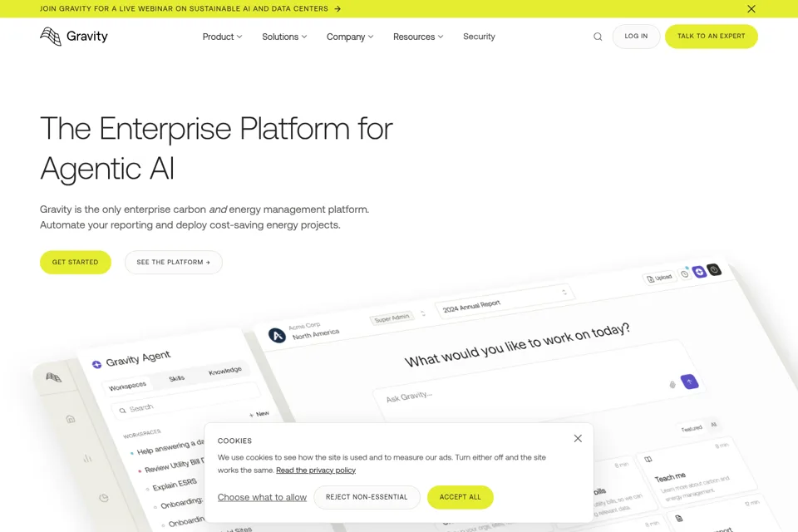Viewport: 798px width, 532px height.
Task: Click TALK TO AN EXPERT button
Action: point(711,37)
